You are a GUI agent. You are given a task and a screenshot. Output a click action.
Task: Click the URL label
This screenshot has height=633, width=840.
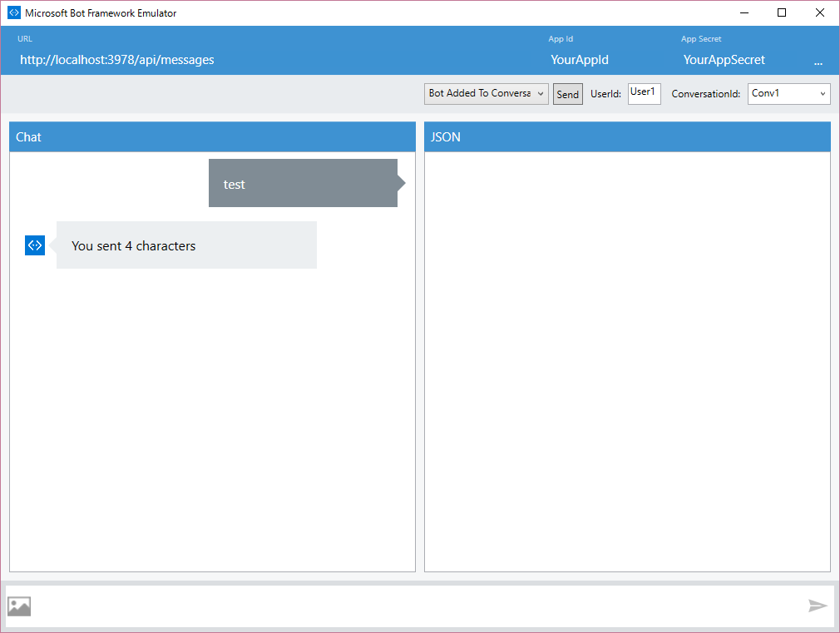25,38
